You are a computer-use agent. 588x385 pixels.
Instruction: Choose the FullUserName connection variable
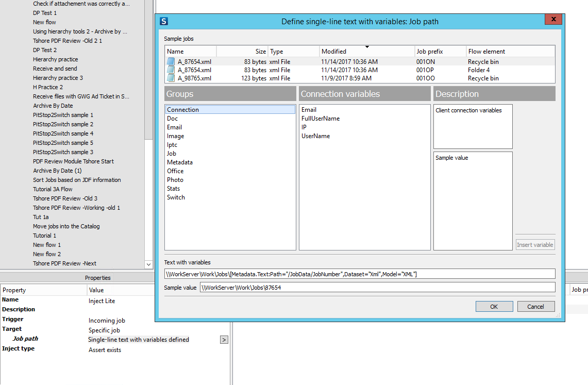321,119
